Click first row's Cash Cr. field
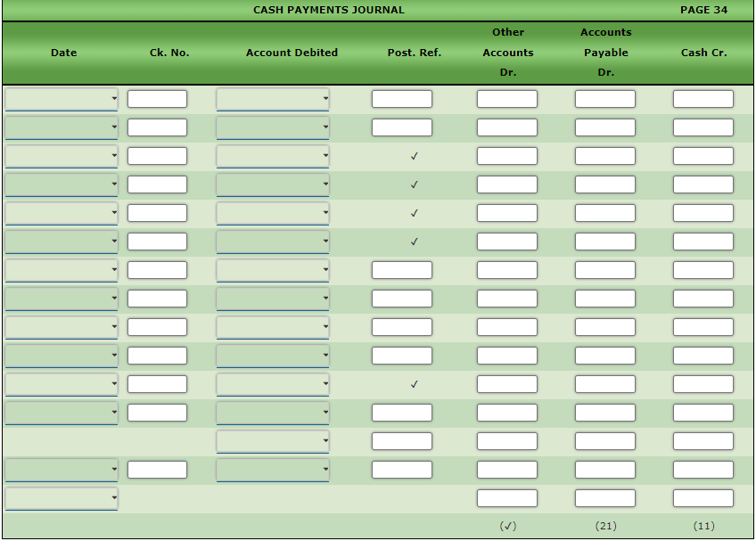The image size is (756, 541). click(703, 99)
